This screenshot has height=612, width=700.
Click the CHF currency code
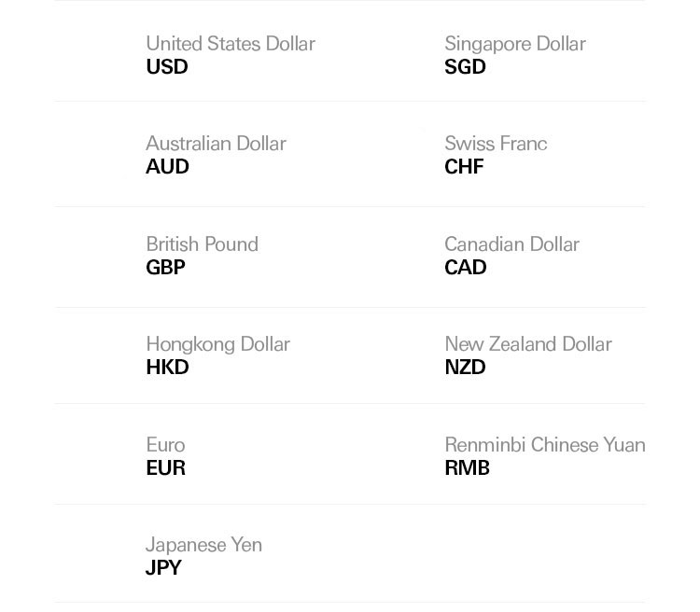click(x=464, y=166)
